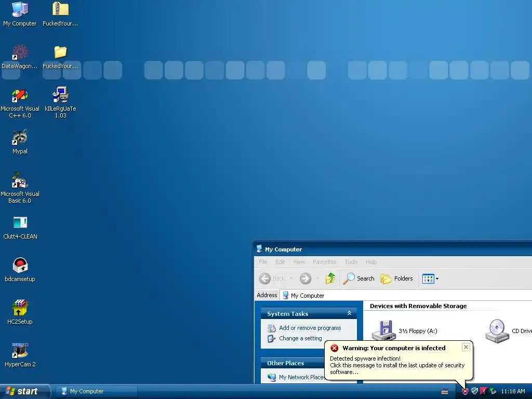
Task: Click the My Computer window title bar
Action: [x=393, y=249]
